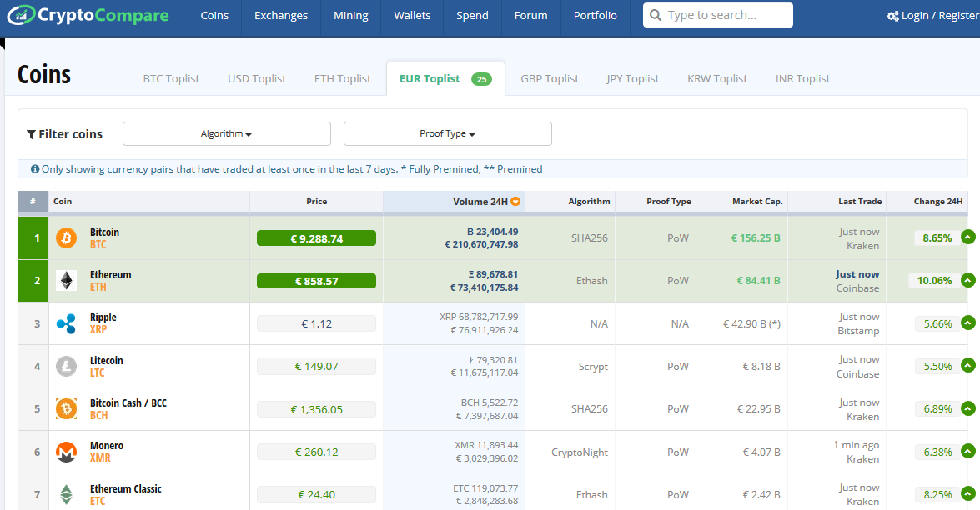This screenshot has height=510, width=980.
Task: Click Ethereum Classic's green up-arrow change icon
Action: click(x=968, y=494)
